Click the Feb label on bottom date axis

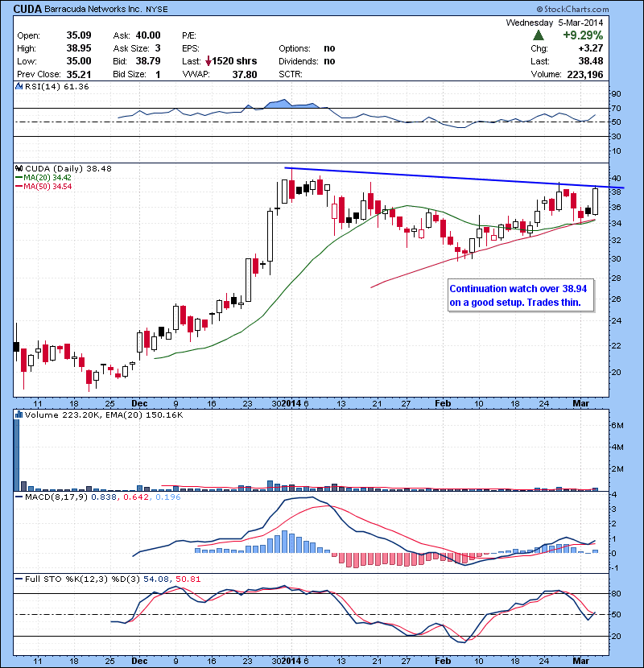(443, 661)
